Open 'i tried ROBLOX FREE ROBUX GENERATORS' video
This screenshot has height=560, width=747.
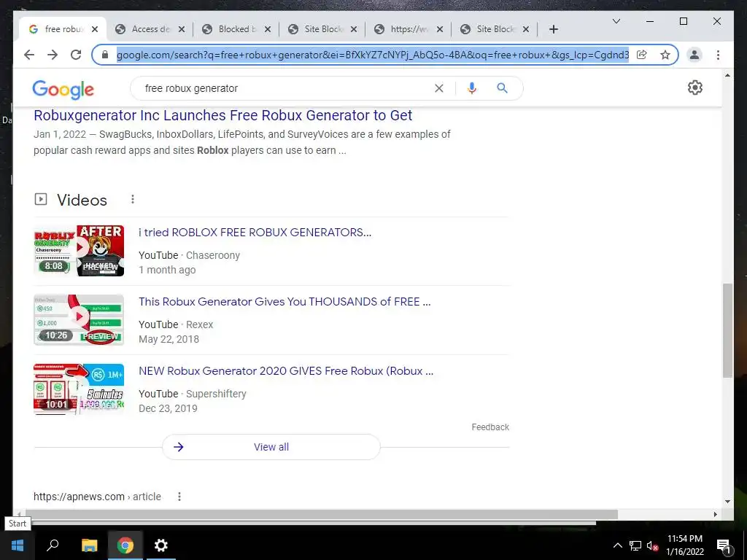[x=255, y=233]
